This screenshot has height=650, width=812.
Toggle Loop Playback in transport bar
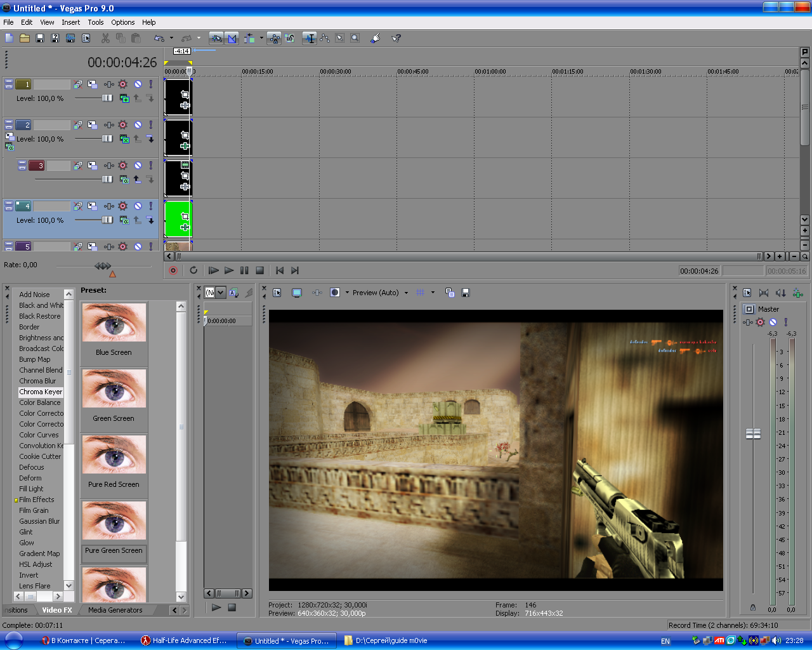(x=193, y=270)
